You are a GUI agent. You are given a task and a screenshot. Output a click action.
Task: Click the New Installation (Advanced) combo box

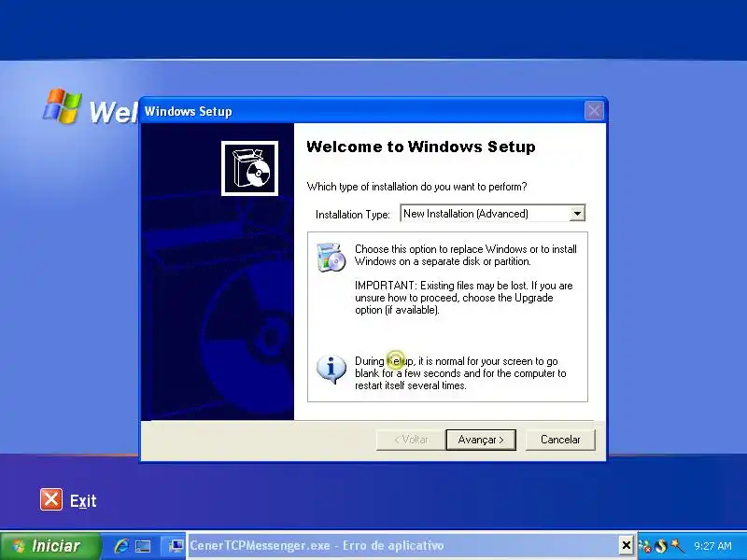click(493, 214)
